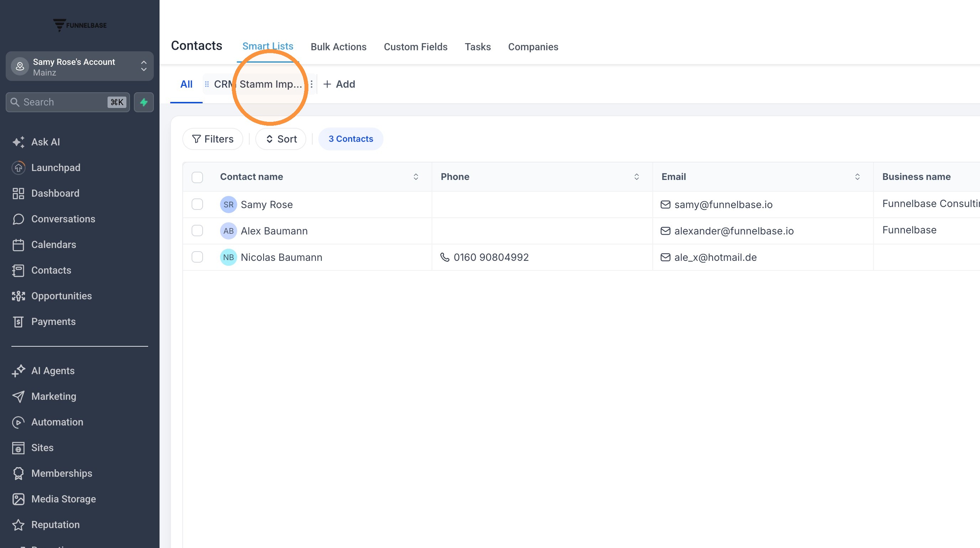The height and width of the screenshot is (548, 980).
Task: Switch to the Smart Lists tab
Action: 268,46
